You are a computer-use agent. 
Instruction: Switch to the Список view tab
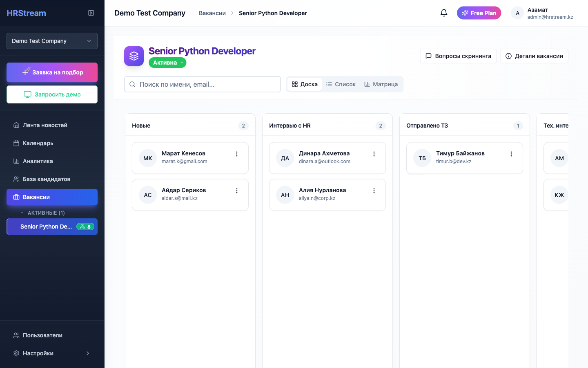341,84
